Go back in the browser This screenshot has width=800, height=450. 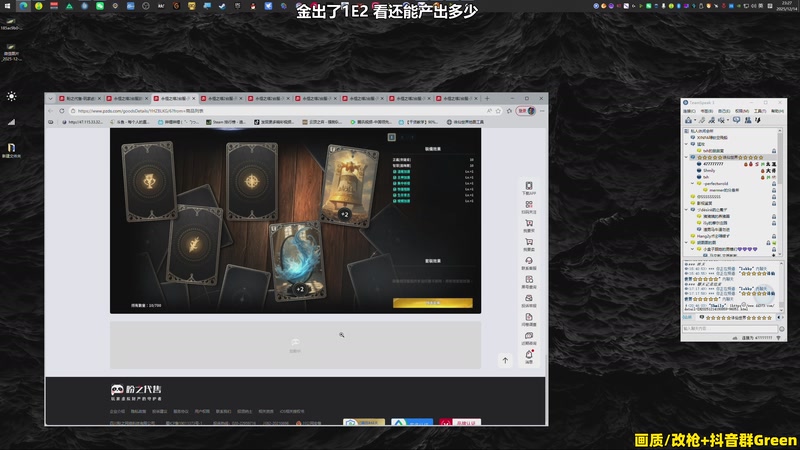[51, 111]
